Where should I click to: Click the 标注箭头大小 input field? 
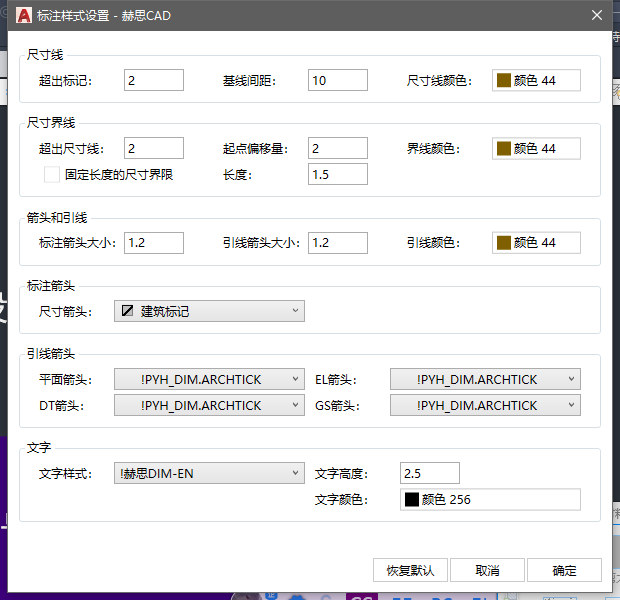pyautogui.click(x=154, y=242)
